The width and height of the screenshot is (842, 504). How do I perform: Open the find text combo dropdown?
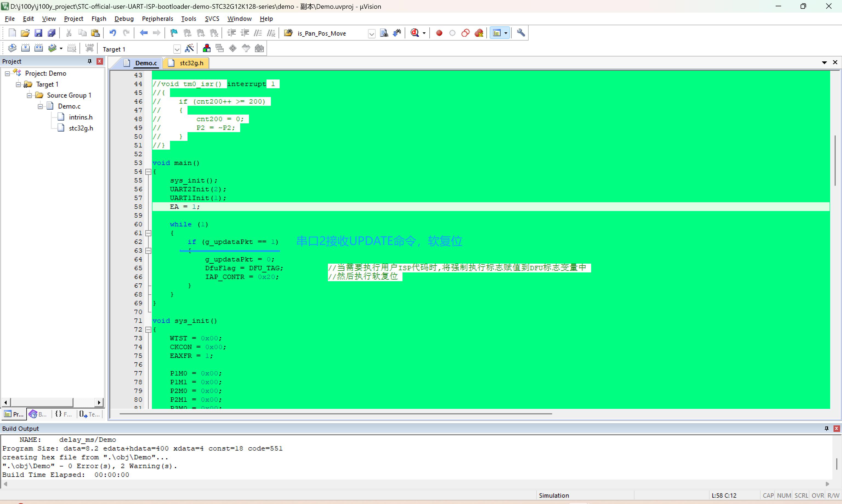[x=372, y=33]
